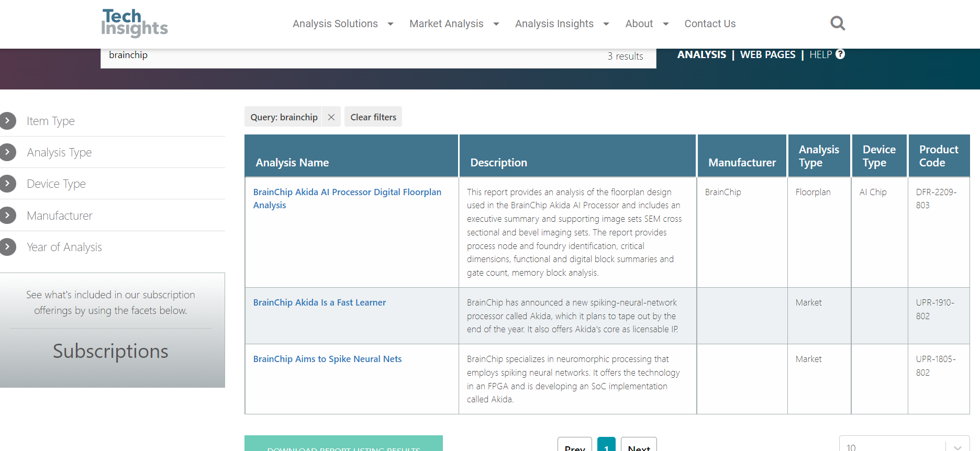
Task: Open BrainChip Aims to Spike Neural Nets
Action: point(327,359)
